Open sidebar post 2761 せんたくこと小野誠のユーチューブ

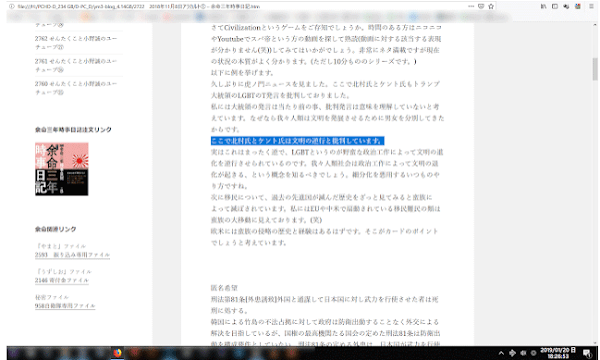coord(76,65)
